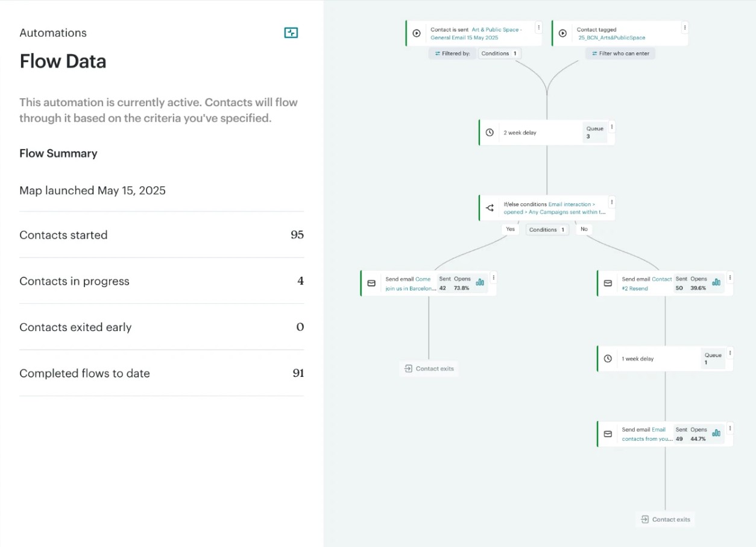The image size is (756, 547).
Task: Click 'Map launched May 15, 2025' text
Action: point(92,191)
